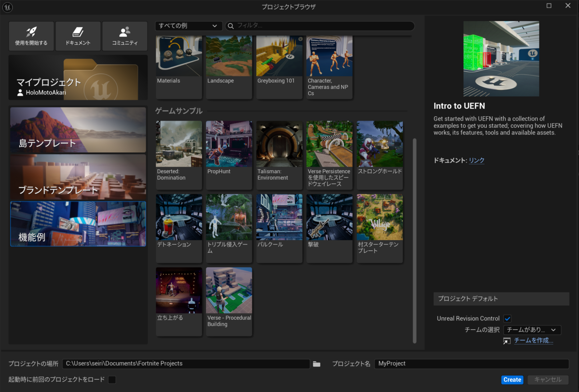579x392 pixels.
Task: Click the ゲームサンプル section heading
Action: [179, 111]
